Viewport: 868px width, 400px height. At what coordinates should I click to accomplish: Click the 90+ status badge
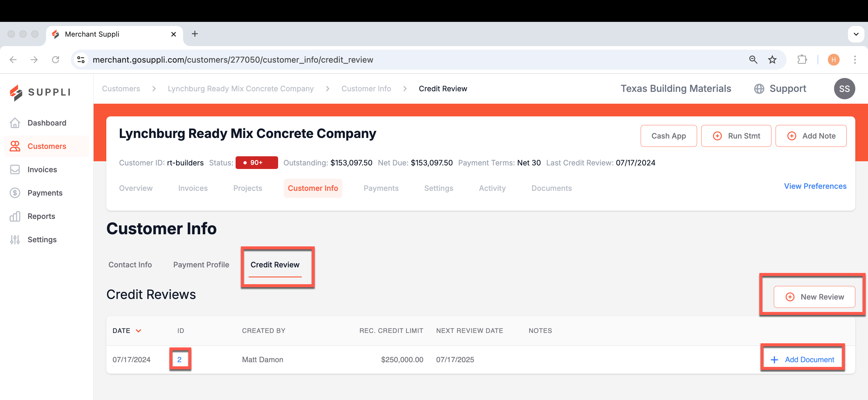click(x=257, y=162)
